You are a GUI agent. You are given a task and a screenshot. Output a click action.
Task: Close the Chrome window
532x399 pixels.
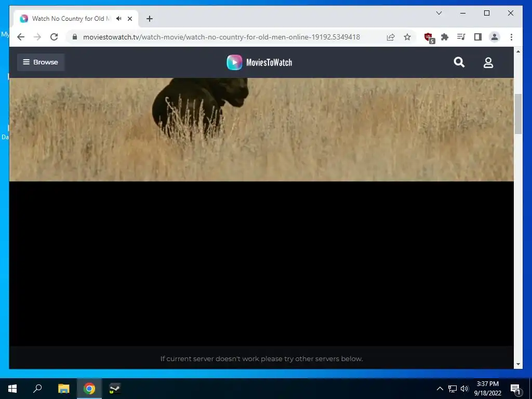(x=510, y=13)
